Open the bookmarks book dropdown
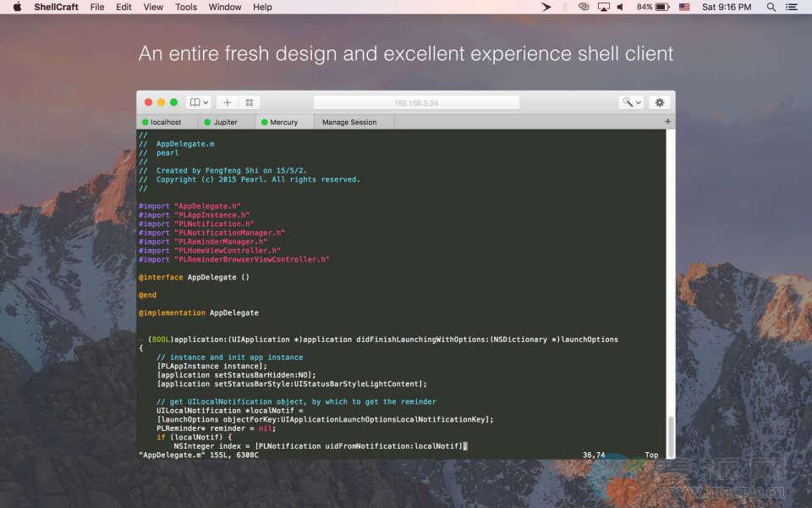This screenshot has height=508, width=812. pyautogui.click(x=199, y=102)
